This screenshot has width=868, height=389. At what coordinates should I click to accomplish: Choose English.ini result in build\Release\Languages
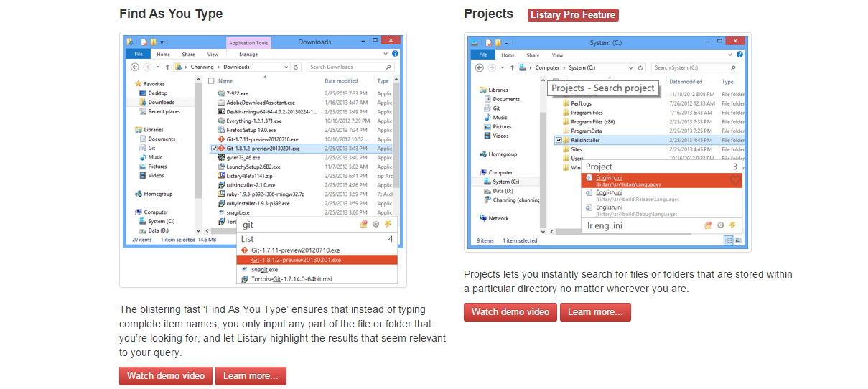pos(663,194)
